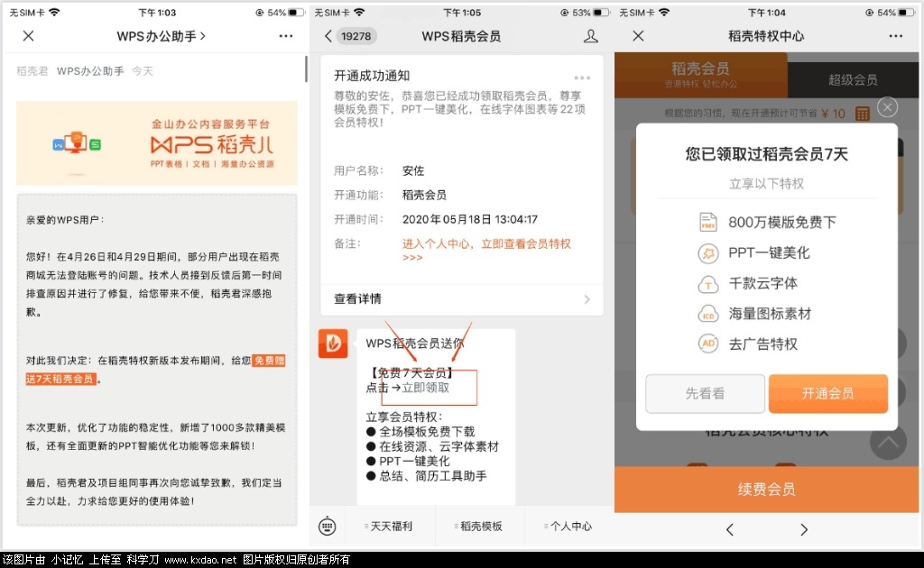This screenshot has width=924, height=568.
Task: Tap the orange WPS稻壳 avatar icon
Action: click(x=333, y=344)
